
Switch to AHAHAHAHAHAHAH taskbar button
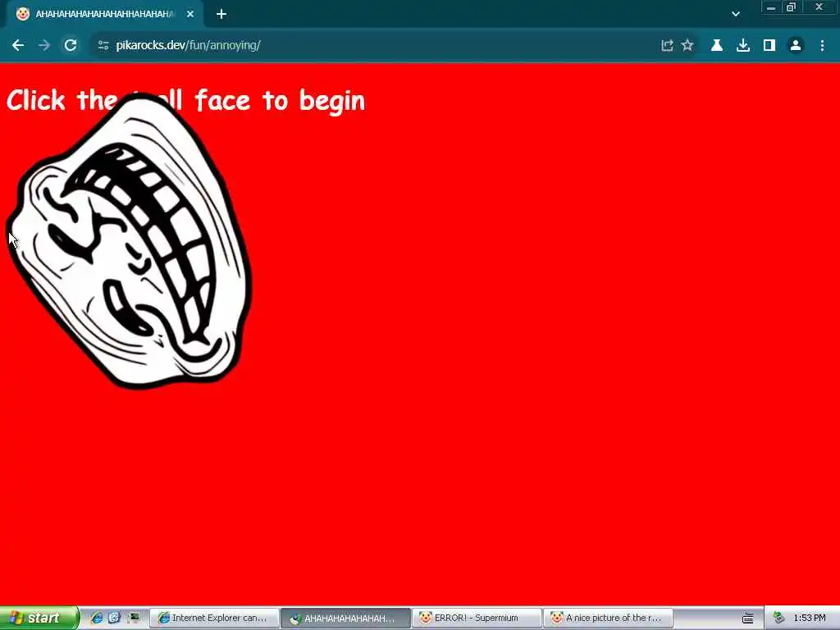coord(345,619)
